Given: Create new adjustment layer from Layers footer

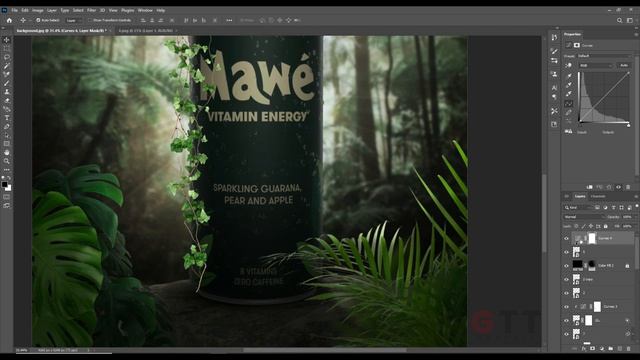Looking at the screenshot, I should [x=602, y=349].
